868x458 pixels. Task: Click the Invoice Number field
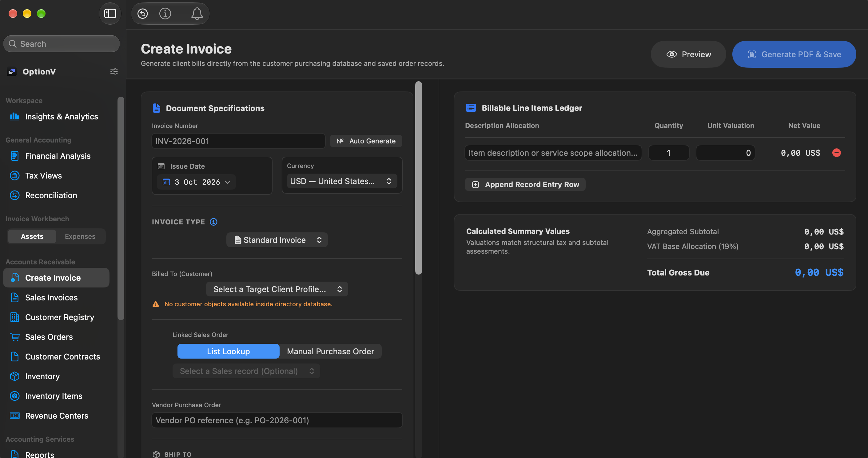(x=238, y=141)
